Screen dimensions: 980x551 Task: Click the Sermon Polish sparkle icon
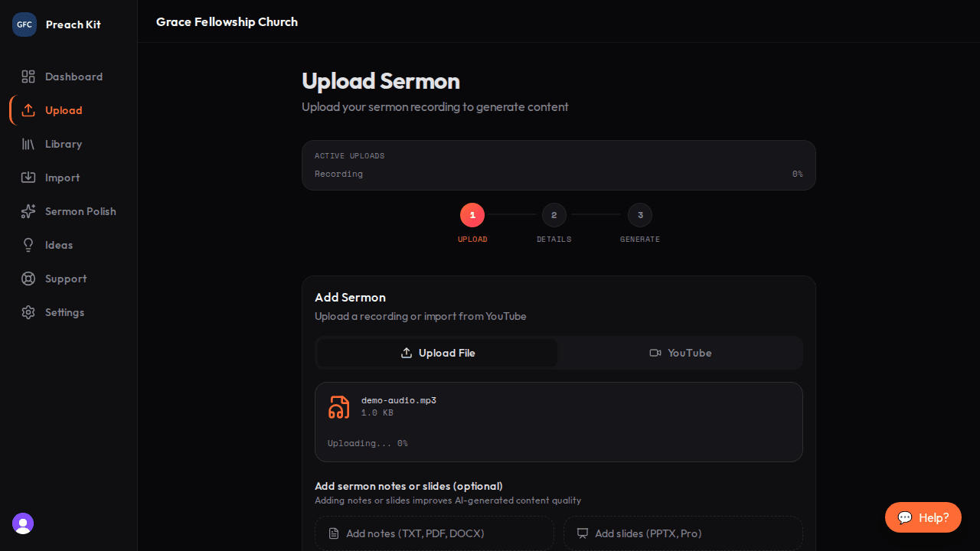(28, 211)
